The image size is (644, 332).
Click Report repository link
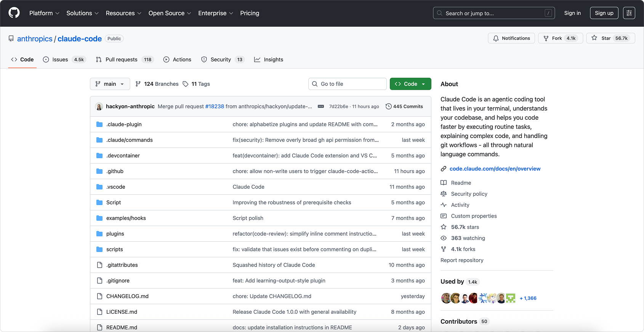point(462,260)
